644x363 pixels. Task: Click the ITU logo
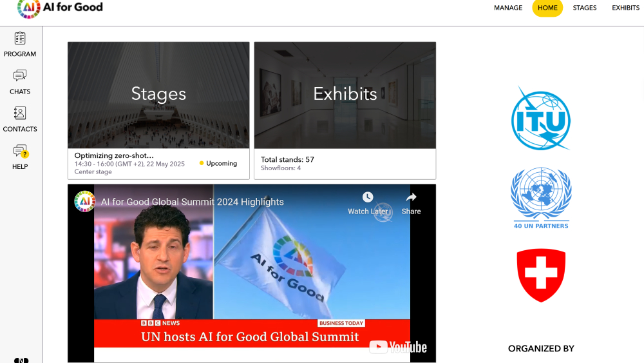pos(541,119)
